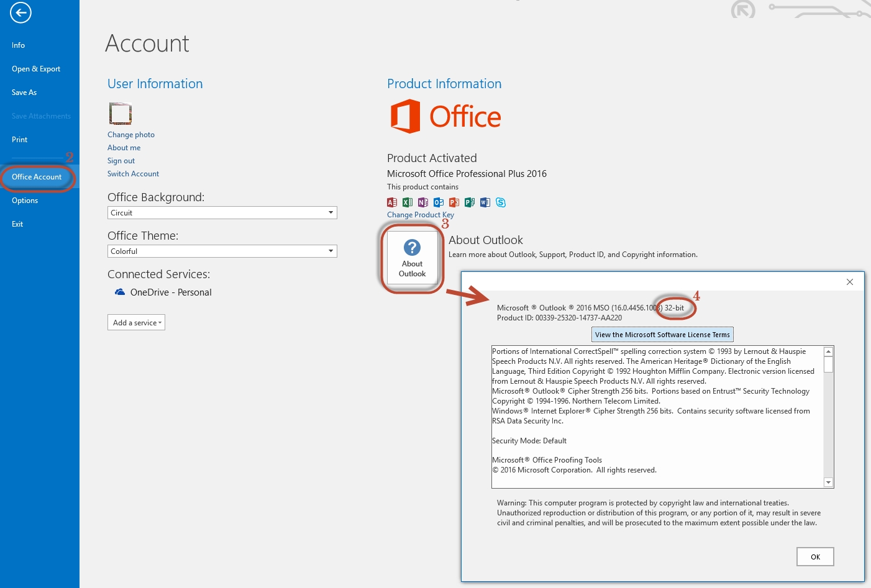Screen dimensions: 871x588
Task: Click the Change Product Key link
Action: (421, 215)
